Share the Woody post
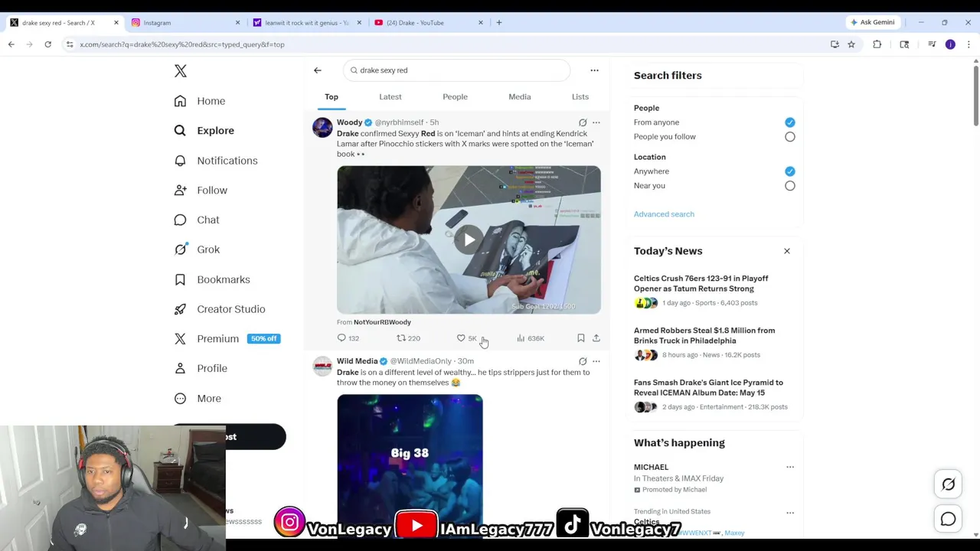This screenshot has width=980, height=551. pyautogui.click(x=596, y=338)
